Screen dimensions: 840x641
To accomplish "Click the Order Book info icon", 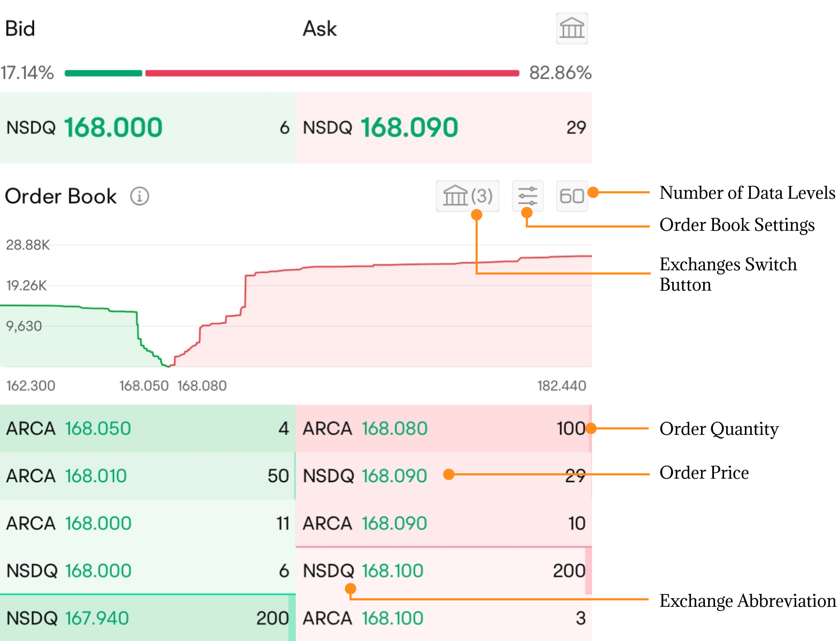I will (139, 196).
